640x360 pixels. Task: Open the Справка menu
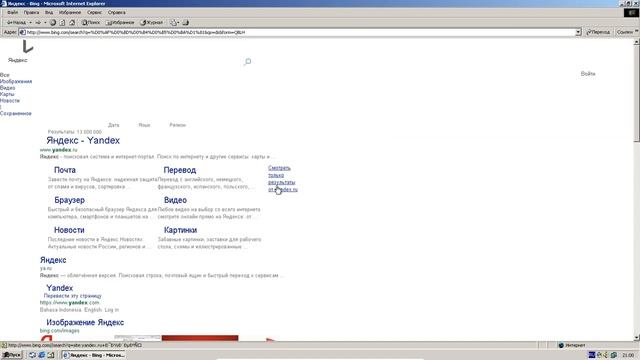[x=117, y=12]
